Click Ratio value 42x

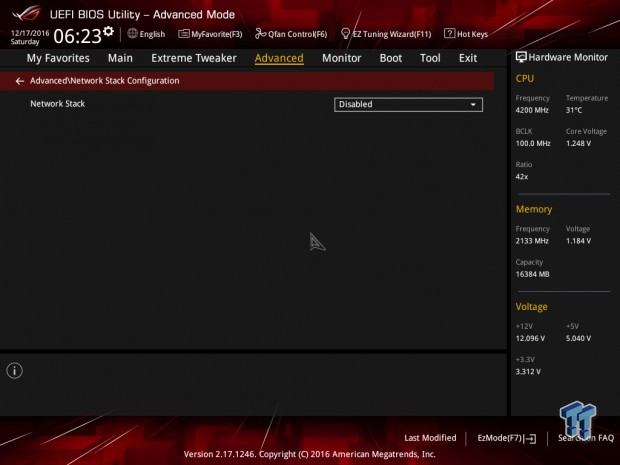[522, 177]
